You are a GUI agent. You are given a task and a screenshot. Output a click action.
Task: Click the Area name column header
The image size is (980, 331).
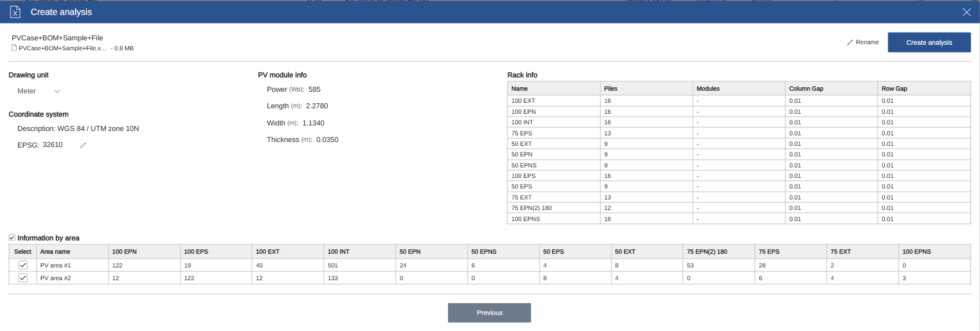(72, 251)
